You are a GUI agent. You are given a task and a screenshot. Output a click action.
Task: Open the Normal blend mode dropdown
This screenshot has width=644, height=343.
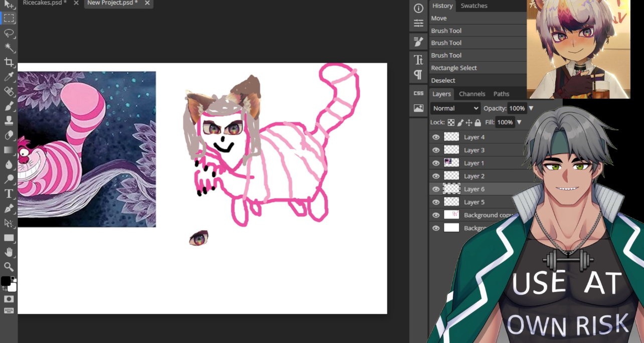tap(455, 108)
